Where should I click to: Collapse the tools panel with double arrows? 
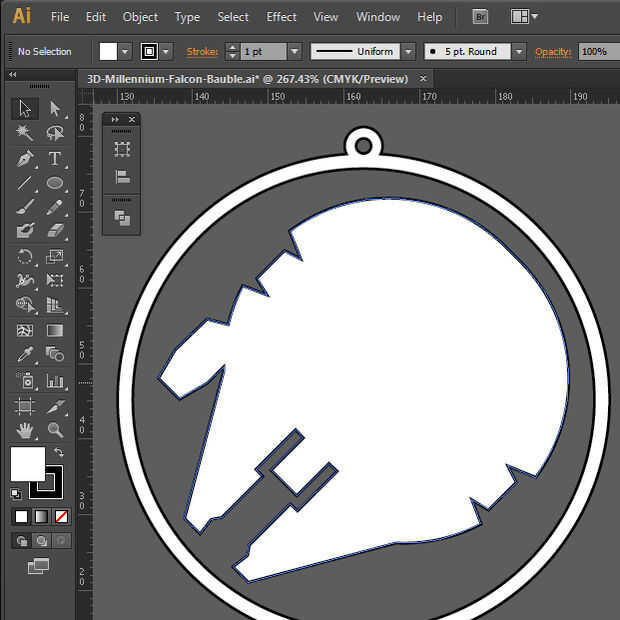13,74
